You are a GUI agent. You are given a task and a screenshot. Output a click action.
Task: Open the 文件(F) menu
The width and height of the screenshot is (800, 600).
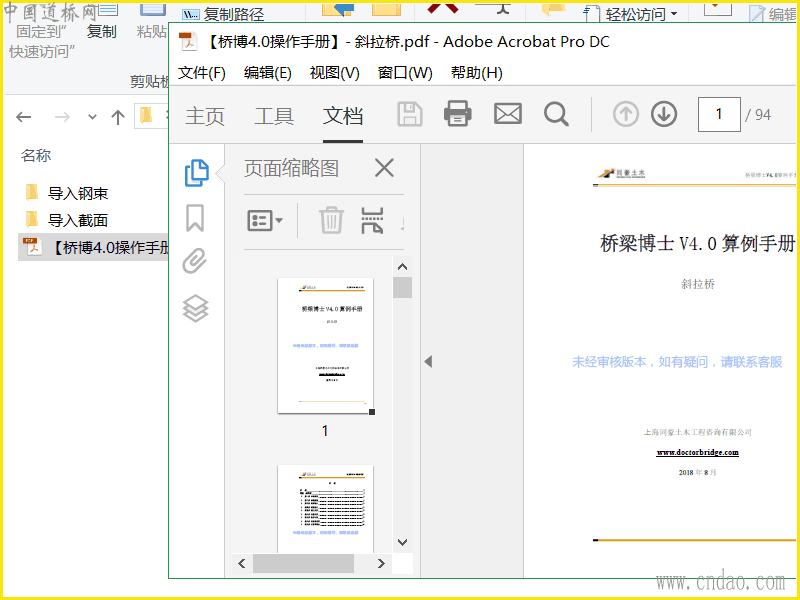[202, 73]
